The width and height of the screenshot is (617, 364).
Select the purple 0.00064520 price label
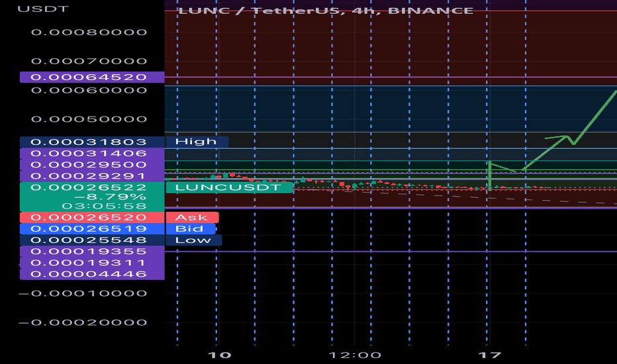click(92, 77)
